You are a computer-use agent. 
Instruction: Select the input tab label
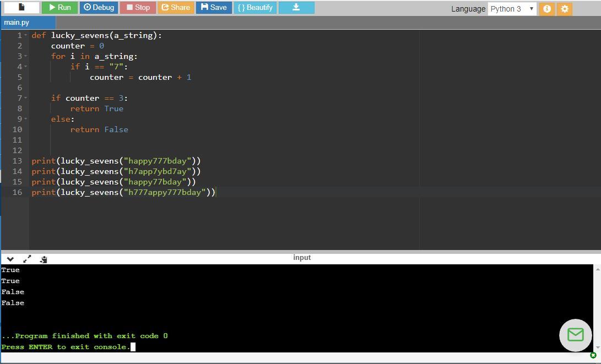tap(302, 258)
